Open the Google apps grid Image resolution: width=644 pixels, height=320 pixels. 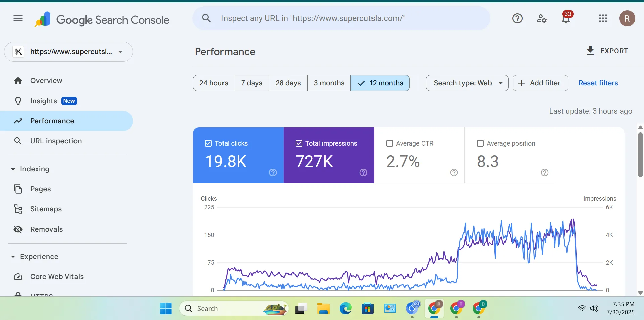pos(603,18)
